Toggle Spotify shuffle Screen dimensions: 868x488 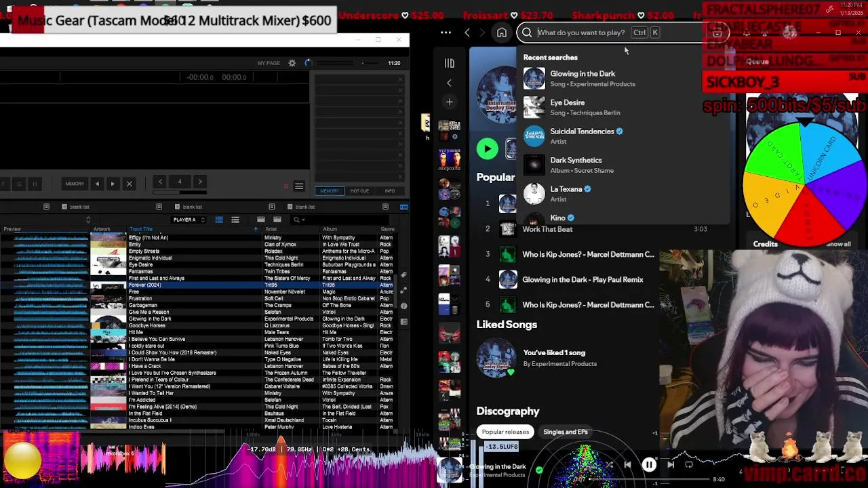click(x=609, y=465)
